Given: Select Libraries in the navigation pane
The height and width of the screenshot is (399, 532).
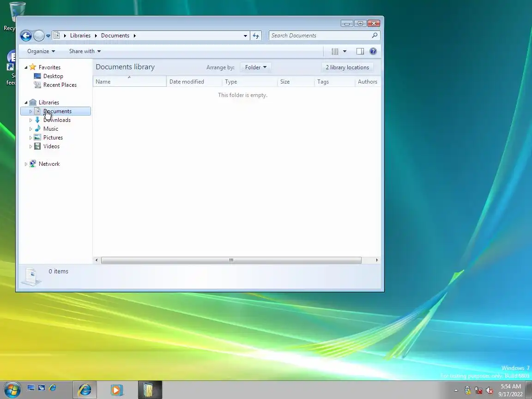Looking at the screenshot, I should (x=49, y=103).
